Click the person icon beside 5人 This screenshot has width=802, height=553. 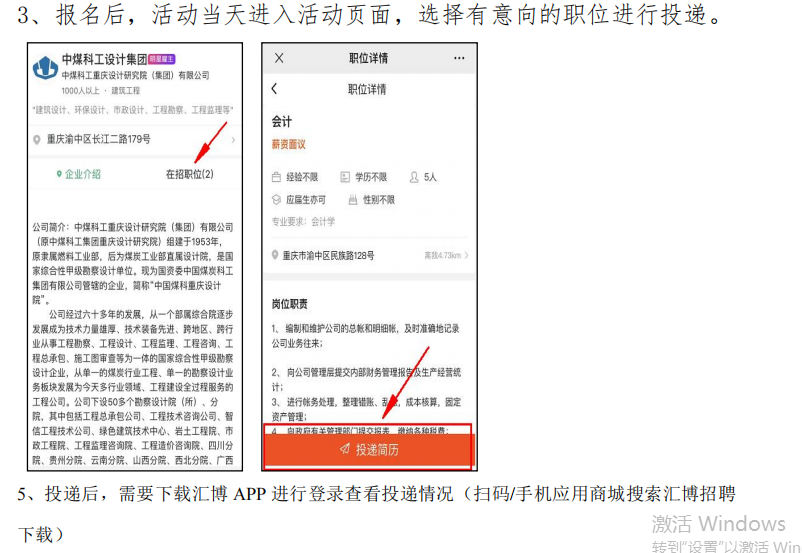pyautogui.click(x=414, y=177)
